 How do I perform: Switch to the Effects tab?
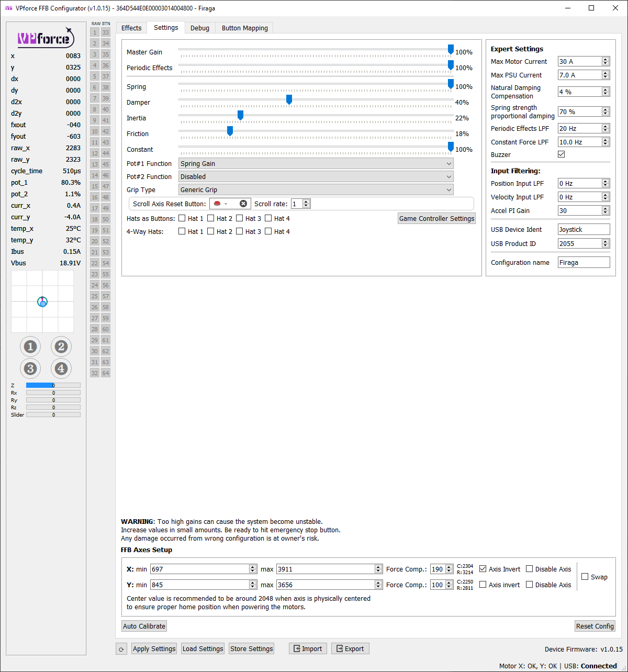(131, 28)
